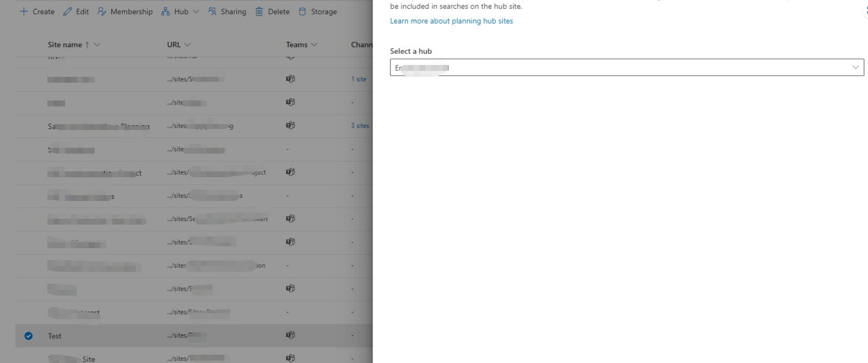Click the "1 site" channel sites link

coord(359,79)
